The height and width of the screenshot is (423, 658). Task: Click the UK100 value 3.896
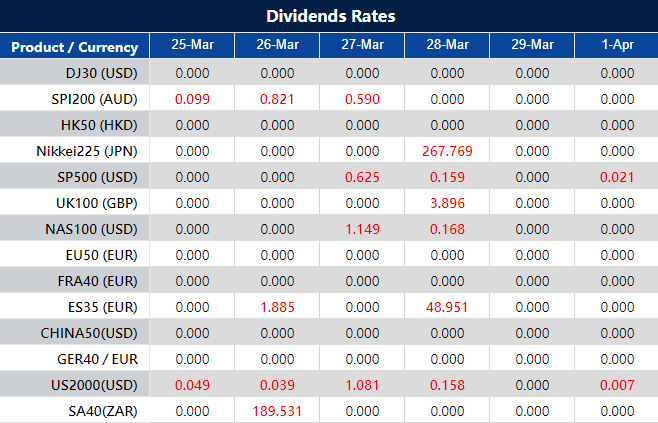coord(447,203)
